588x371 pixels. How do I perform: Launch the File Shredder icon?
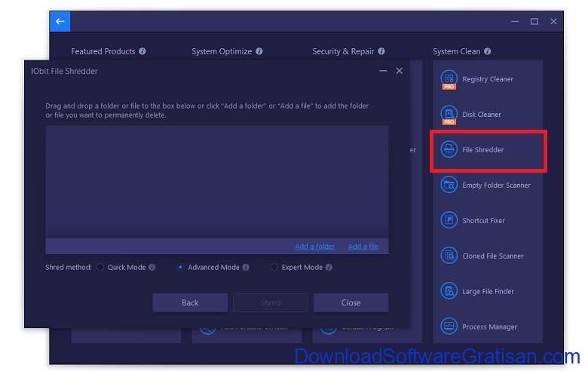(449, 149)
